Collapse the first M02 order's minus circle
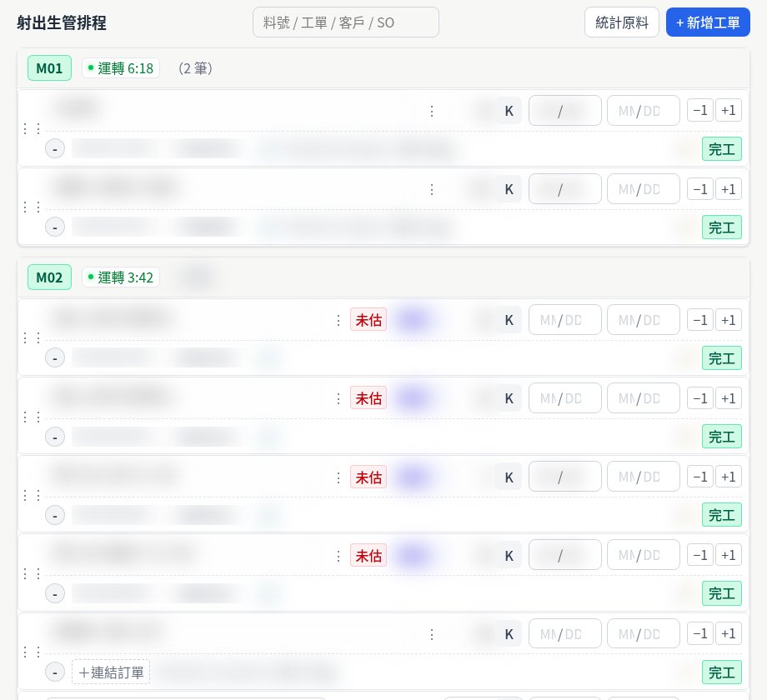Screen dimensions: 767x700 click(x=55, y=357)
